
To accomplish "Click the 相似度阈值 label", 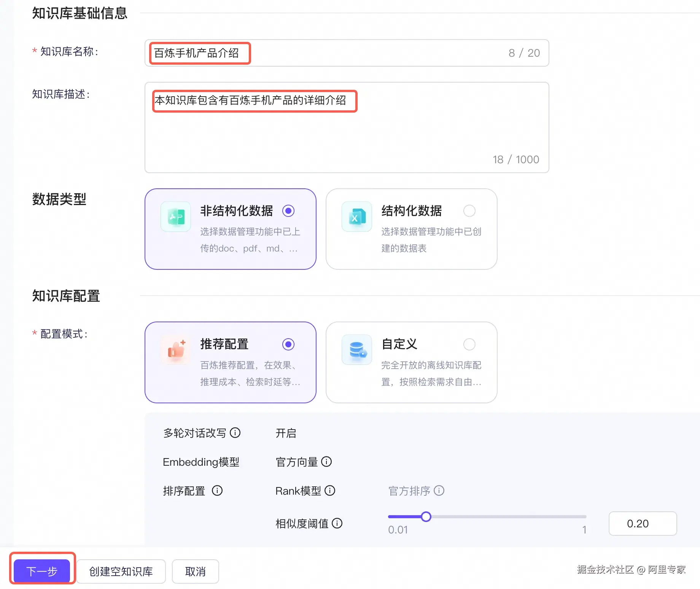I will point(302,524).
